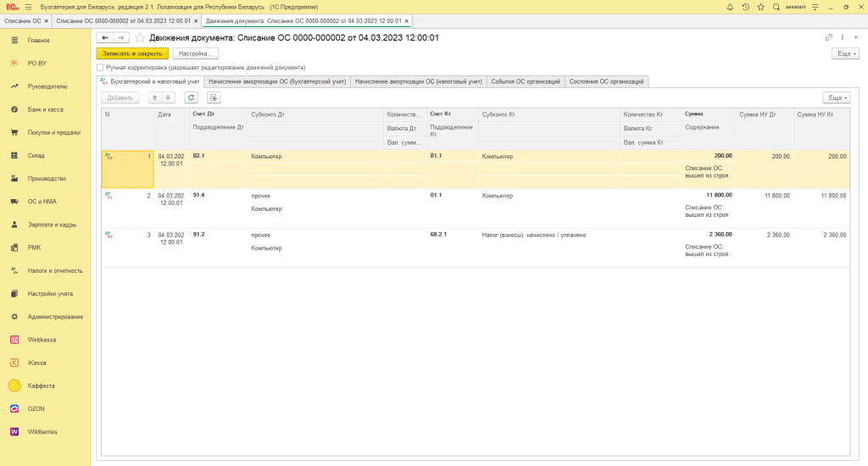Open three-dot more options menu

click(x=843, y=37)
